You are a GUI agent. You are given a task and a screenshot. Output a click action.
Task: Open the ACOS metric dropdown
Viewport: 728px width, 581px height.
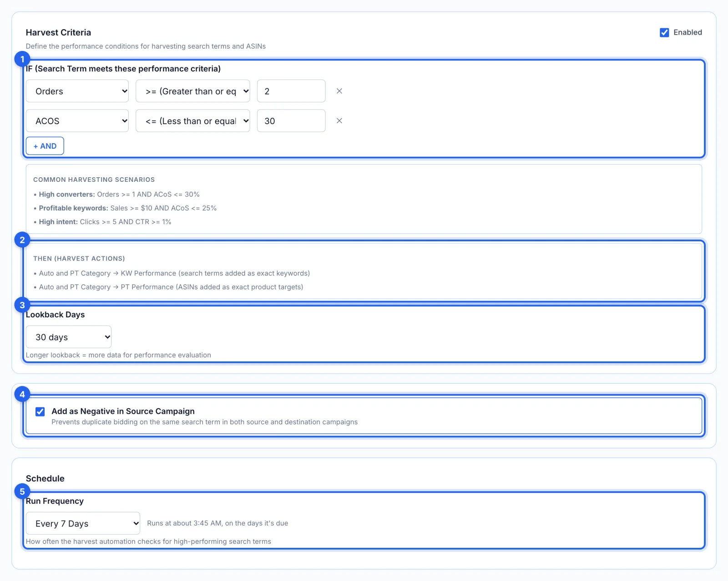77,121
